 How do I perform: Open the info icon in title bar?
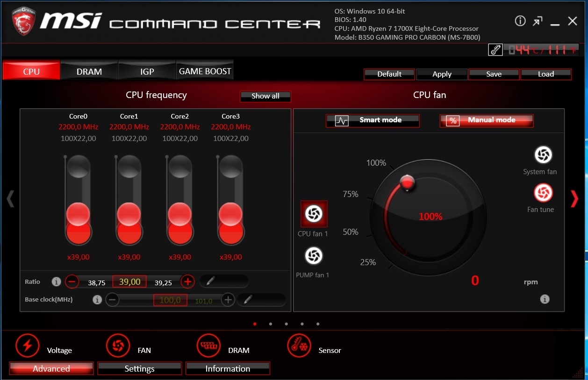coord(520,21)
